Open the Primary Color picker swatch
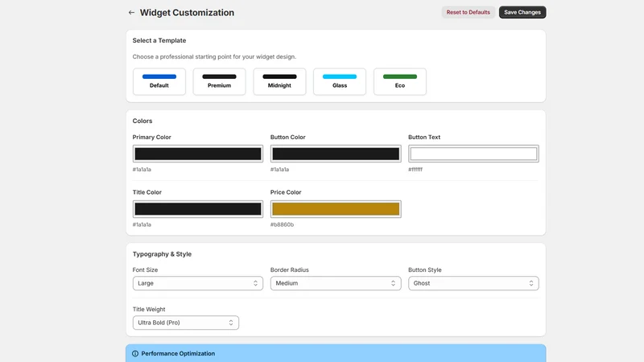Viewport: 644px width, 362px height. (x=197, y=154)
